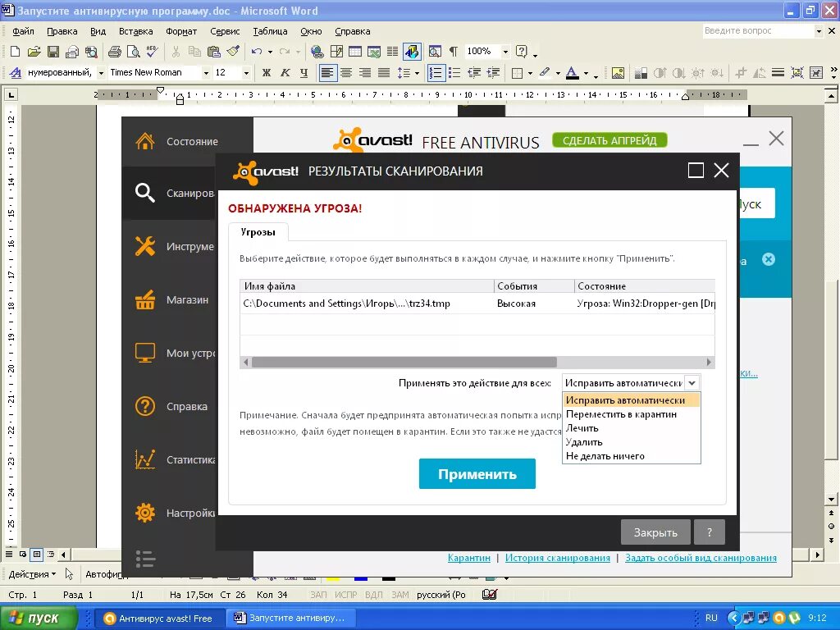The width and height of the screenshot is (840, 630).
Task: Open Мои устройства monitor icon
Action: click(145, 353)
